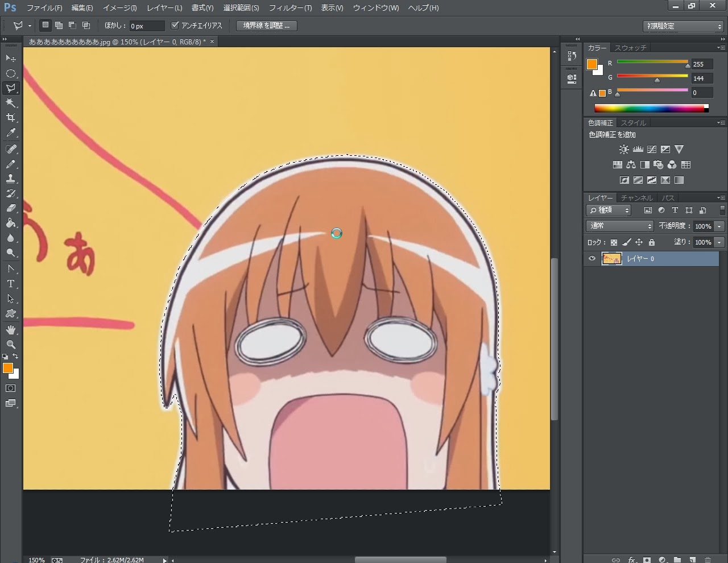Toggle pixel layer filter in Layers panel

coord(648,210)
